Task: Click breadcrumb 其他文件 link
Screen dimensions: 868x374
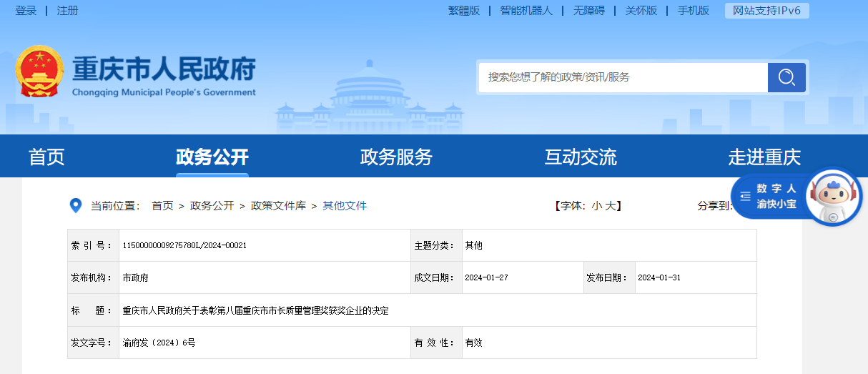Action: tap(345, 206)
